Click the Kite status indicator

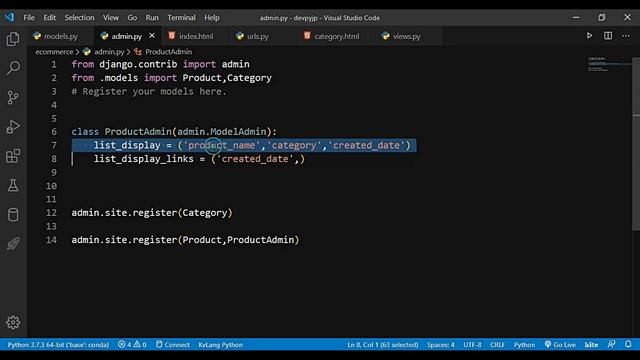click(591, 344)
